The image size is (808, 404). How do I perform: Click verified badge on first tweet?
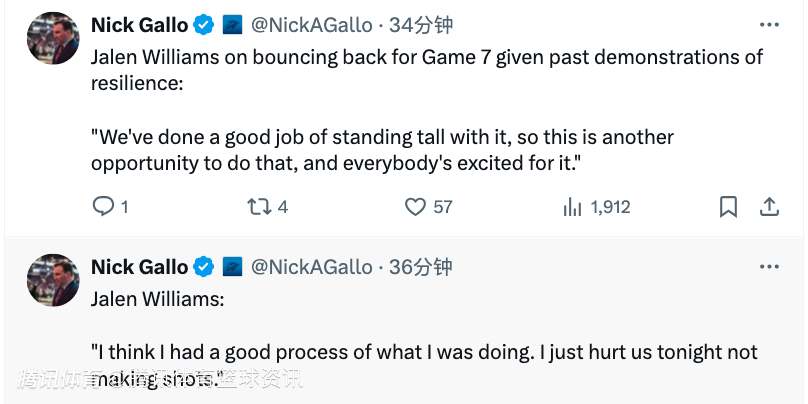coord(203,24)
